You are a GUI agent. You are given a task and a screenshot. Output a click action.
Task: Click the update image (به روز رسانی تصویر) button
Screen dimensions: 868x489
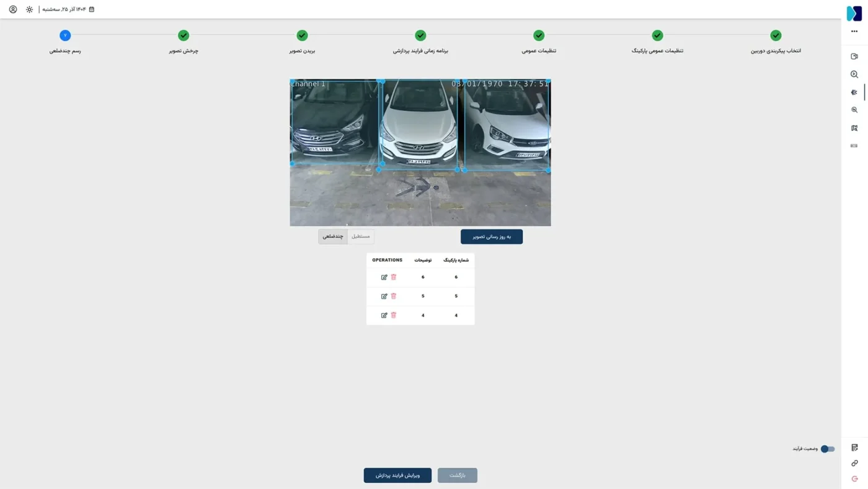(491, 236)
